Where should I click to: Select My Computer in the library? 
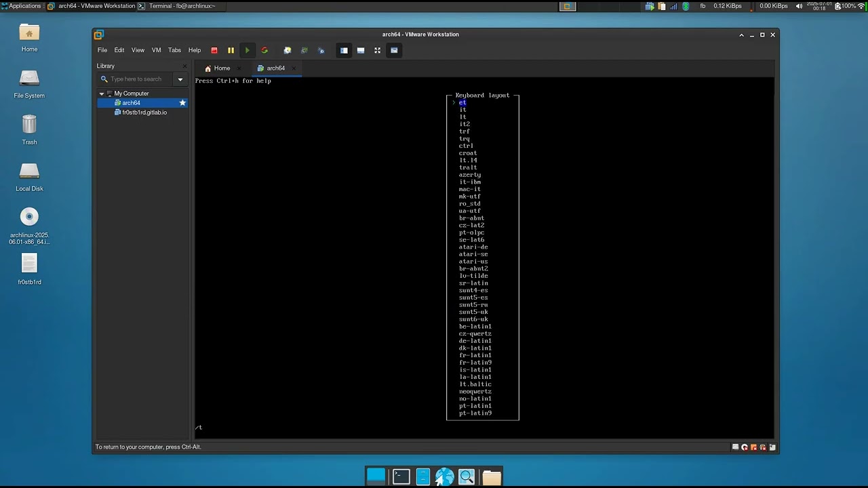131,94
